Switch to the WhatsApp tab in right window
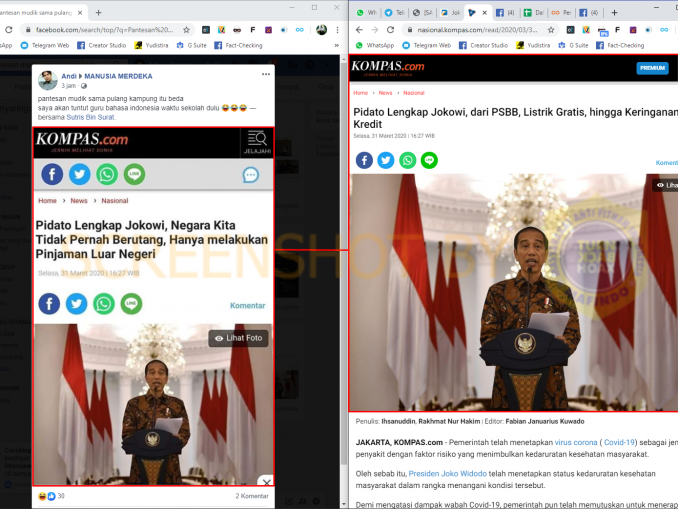Image resolution: width=678 pixels, height=509 pixels. tap(367, 13)
